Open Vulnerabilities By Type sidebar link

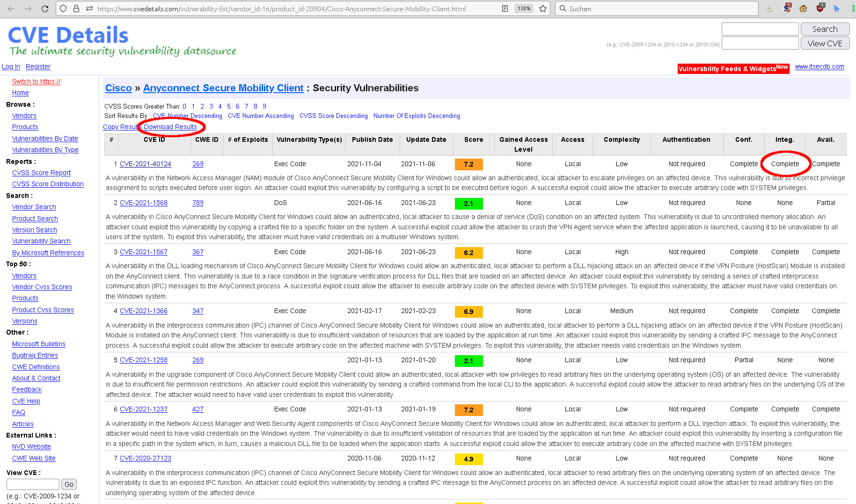click(45, 150)
